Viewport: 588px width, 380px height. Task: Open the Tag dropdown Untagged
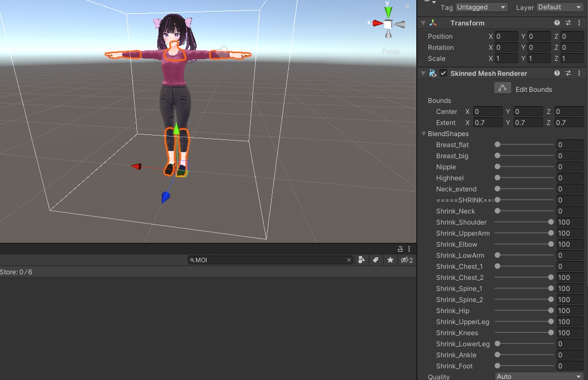(482, 7)
